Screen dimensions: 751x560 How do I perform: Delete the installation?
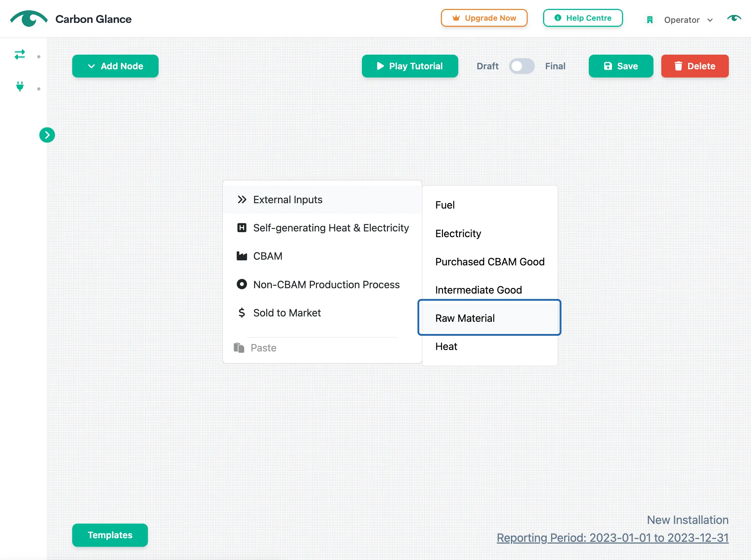695,66
